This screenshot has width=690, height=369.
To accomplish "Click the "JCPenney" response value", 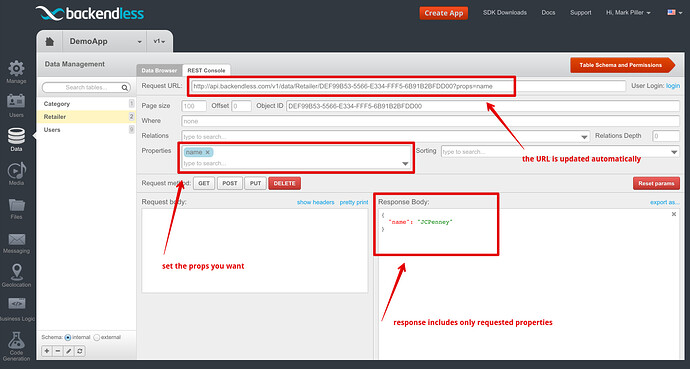I will (x=435, y=222).
